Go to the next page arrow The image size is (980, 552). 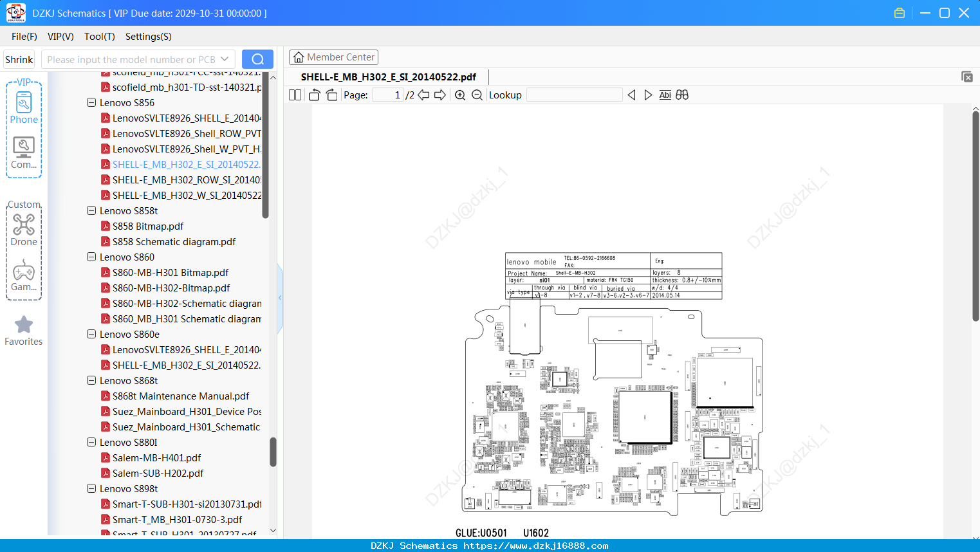tap(440, 95)
